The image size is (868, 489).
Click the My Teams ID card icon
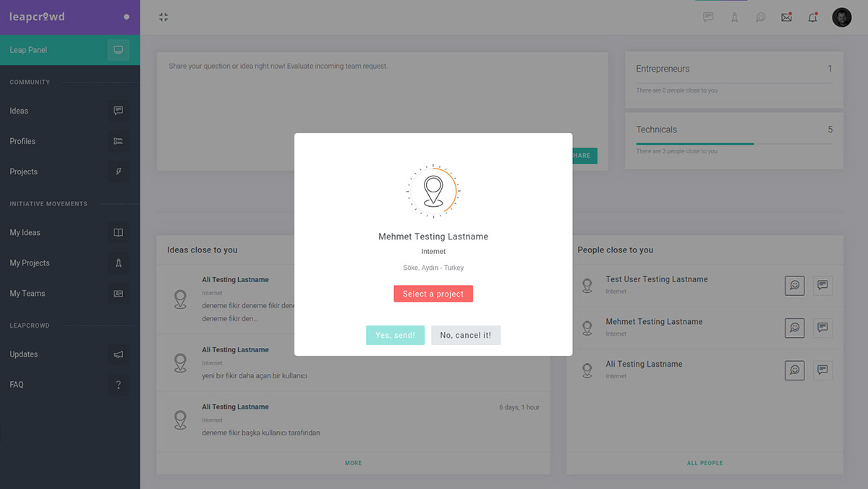coord(118,293)
